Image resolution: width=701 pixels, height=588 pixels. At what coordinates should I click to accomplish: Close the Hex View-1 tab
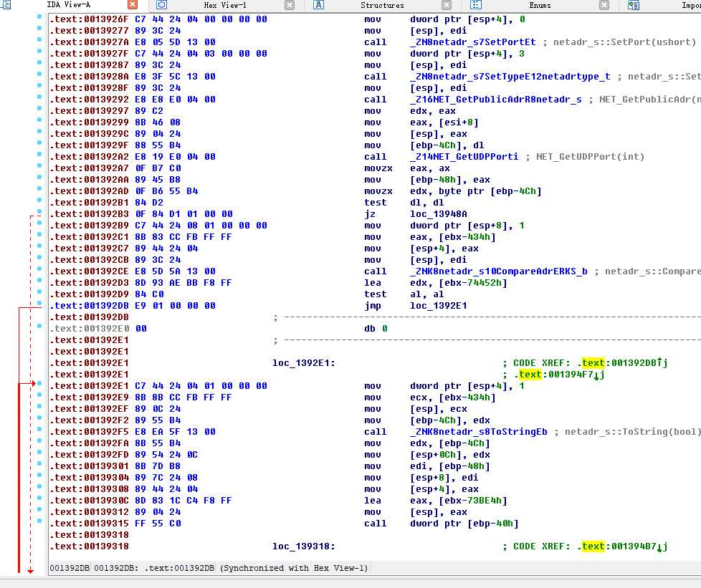tap(290, 5)
